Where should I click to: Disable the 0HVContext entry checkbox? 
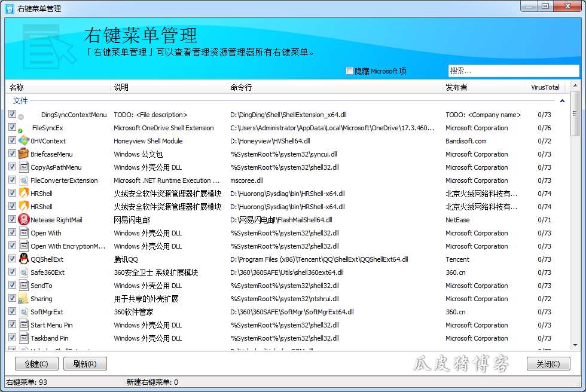point(12,140)
